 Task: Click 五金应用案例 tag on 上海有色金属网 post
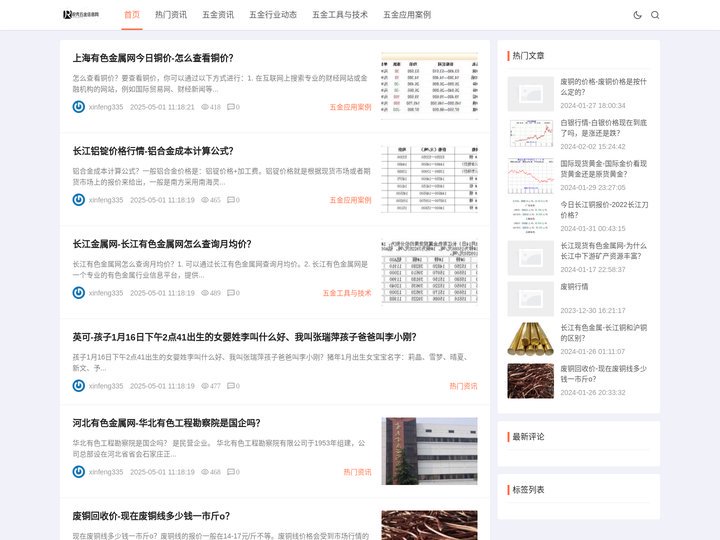(350, 107)
